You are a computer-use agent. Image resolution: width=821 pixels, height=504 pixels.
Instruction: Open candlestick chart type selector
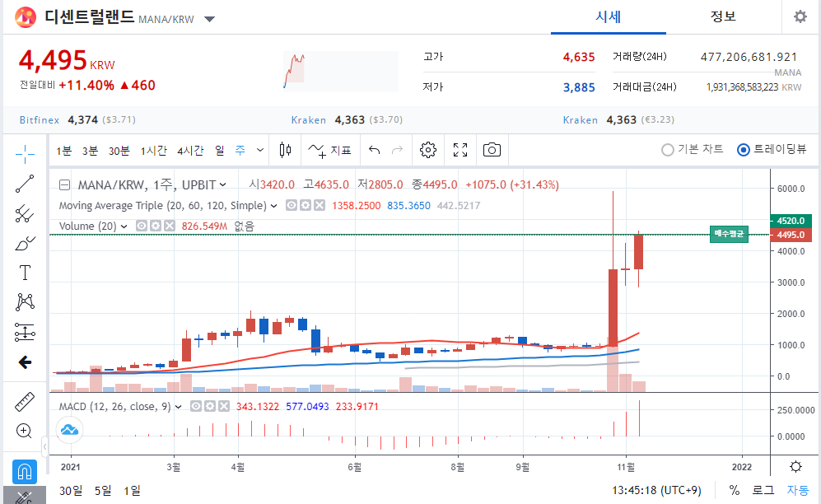[x=285, y=150]
